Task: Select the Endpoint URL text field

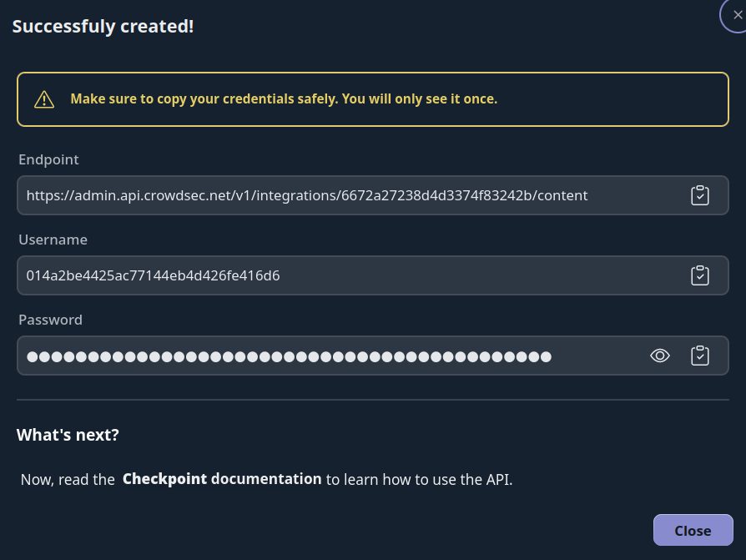Action: (334, 194)
